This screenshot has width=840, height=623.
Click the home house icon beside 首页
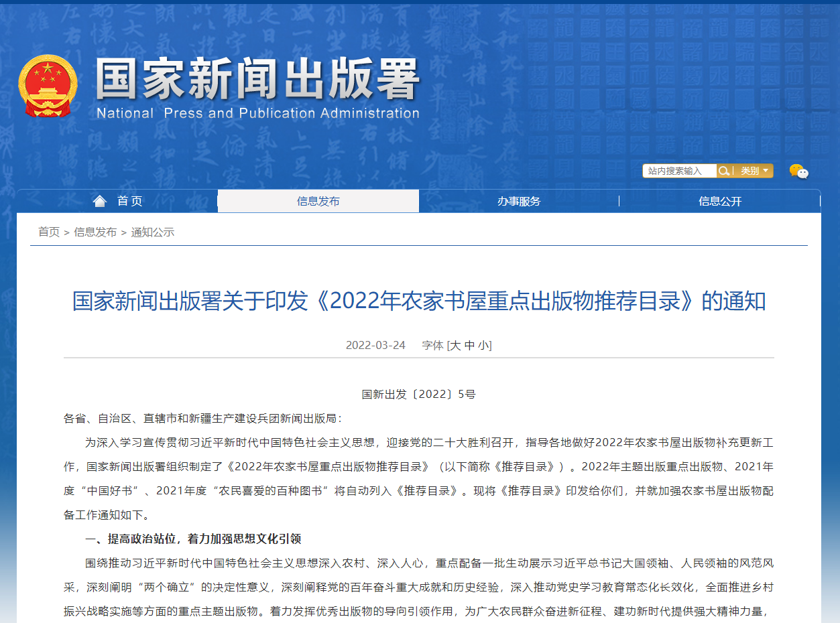(x=100, y=200)
